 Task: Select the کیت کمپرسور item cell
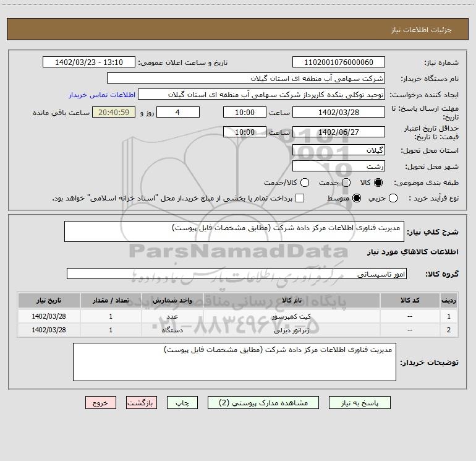291,316
